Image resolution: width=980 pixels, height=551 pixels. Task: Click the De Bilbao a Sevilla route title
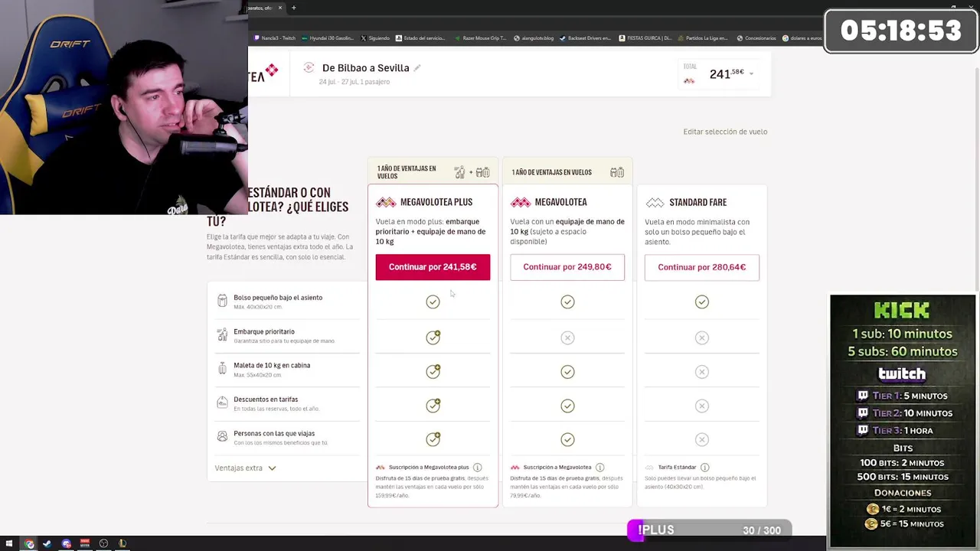click(365, 68)
